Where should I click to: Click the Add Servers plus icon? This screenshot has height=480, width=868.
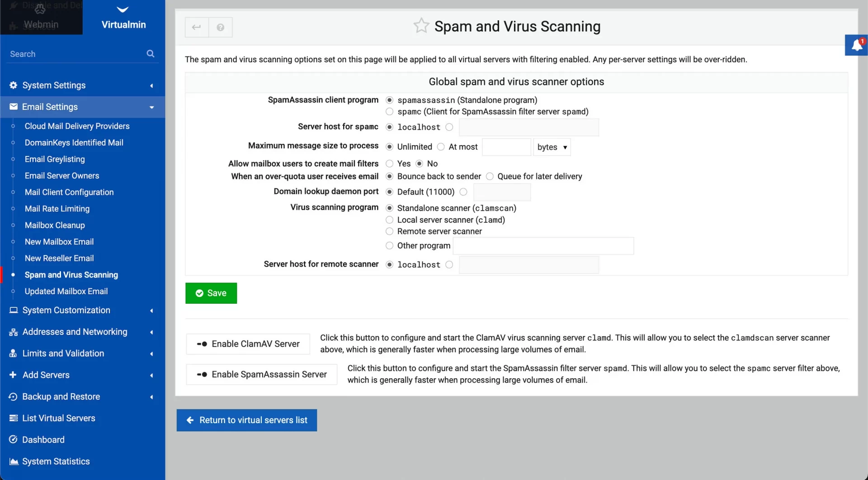[x=13, y=375]
